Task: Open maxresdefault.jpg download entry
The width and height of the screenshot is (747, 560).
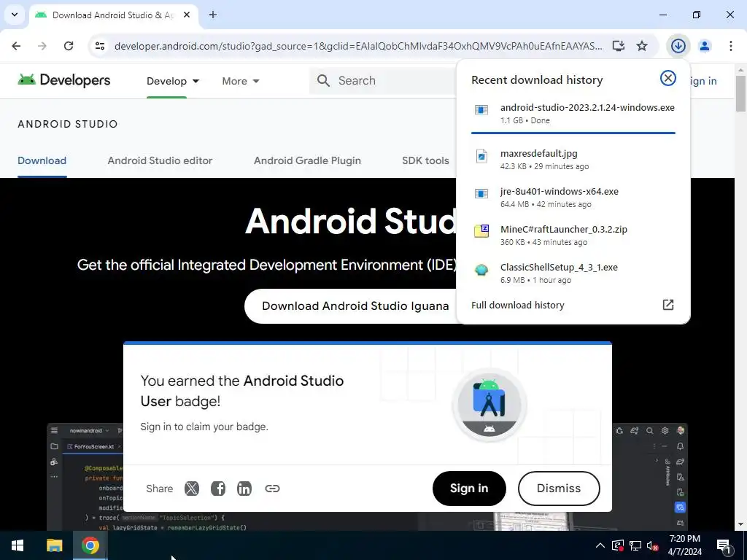Action: click(573, 160)
